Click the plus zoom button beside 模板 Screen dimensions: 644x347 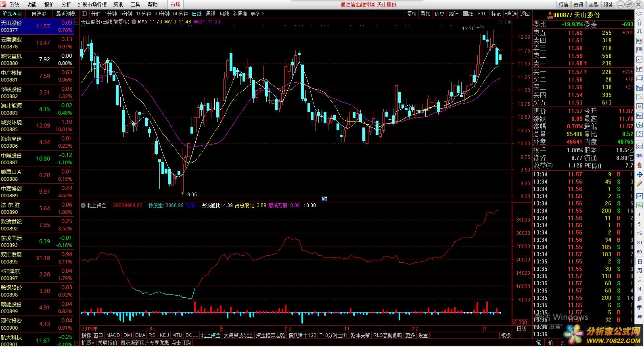[x=517, y=335]
